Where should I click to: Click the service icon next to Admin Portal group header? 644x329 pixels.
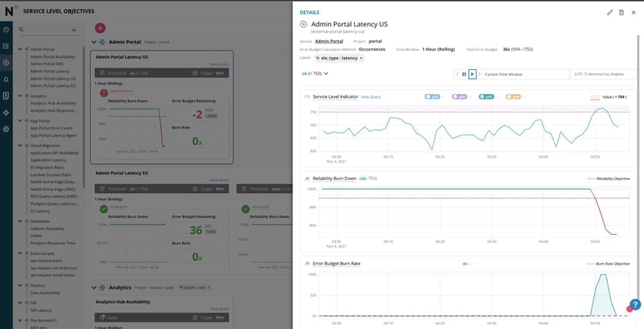pos(102,43)
